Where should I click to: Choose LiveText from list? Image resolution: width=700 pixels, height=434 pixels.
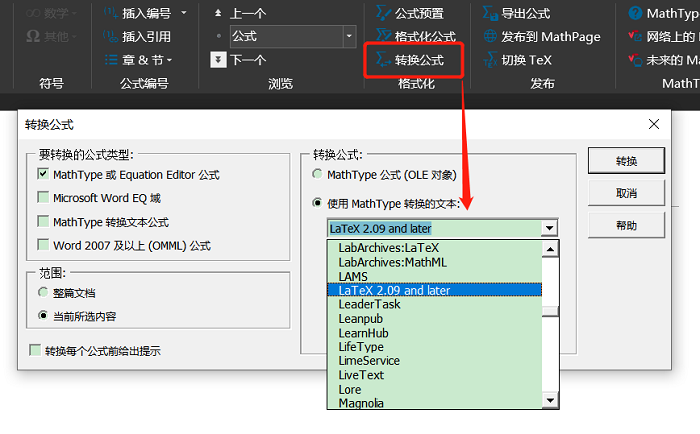pos(434,375)
